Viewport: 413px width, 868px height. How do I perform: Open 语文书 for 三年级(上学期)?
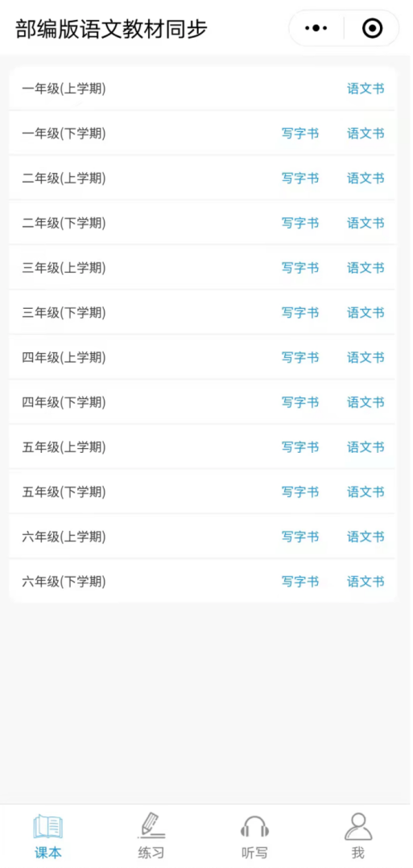(366, 268)
